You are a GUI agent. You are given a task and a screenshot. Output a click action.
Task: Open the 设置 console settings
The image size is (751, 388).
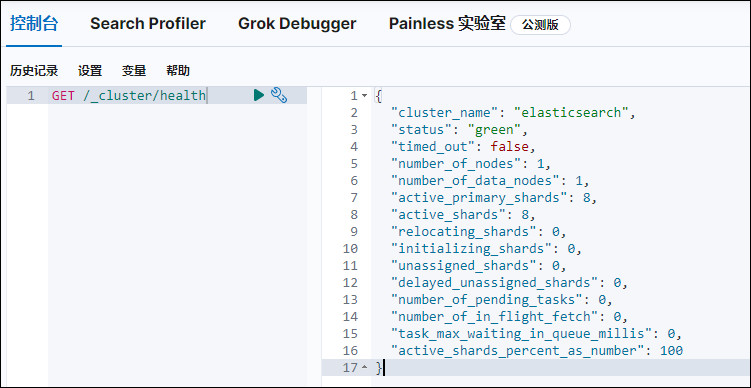[x=90, y=71]
